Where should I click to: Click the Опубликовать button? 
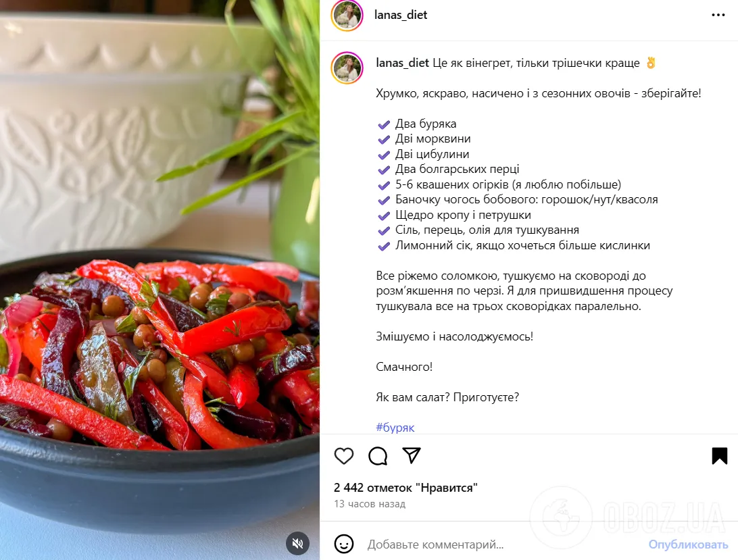click(x=688, y=544)
